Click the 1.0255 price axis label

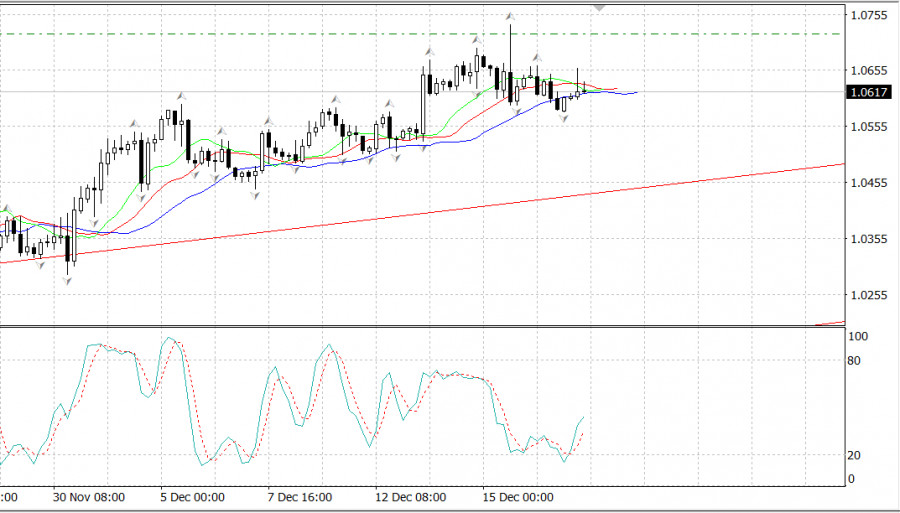tap(868, 295)
